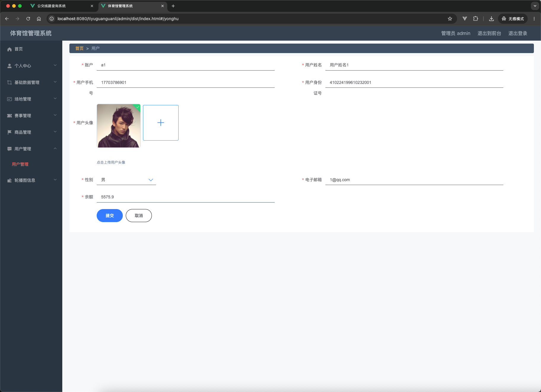Image resolution: width=541 pixels, height=392 pixels.
Task: Click the 取消 cancel button
Action: (139, 216)
